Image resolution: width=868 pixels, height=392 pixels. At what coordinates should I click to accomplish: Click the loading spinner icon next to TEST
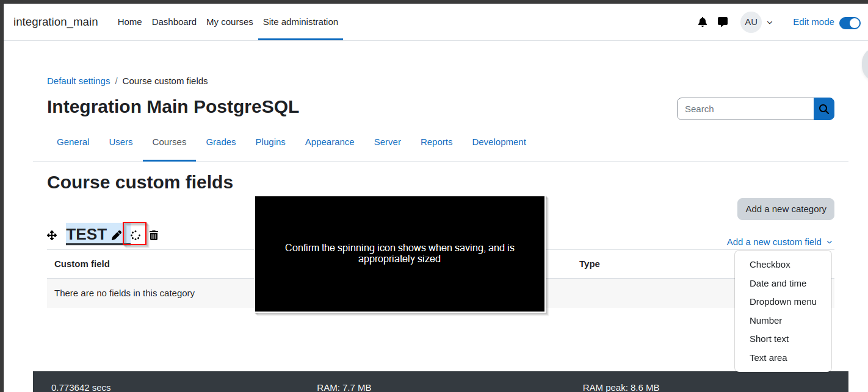135,235
